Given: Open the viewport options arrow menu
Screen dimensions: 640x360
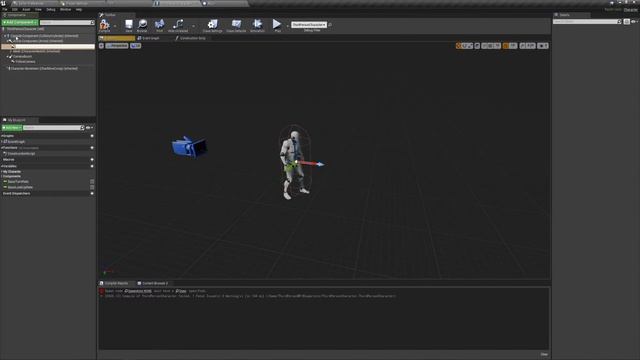Looking at the screenshot, I should (x=102, y=46).
